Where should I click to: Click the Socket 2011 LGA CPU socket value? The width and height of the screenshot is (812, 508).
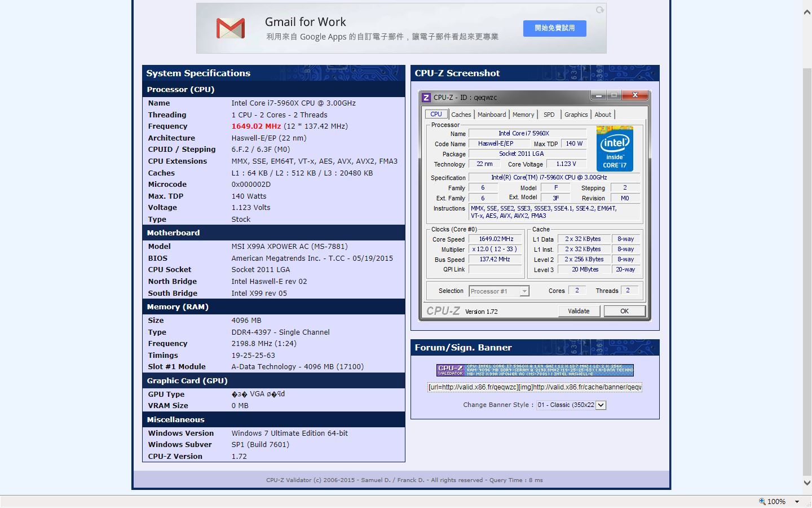pyautogui.click(x=261, y=270)
